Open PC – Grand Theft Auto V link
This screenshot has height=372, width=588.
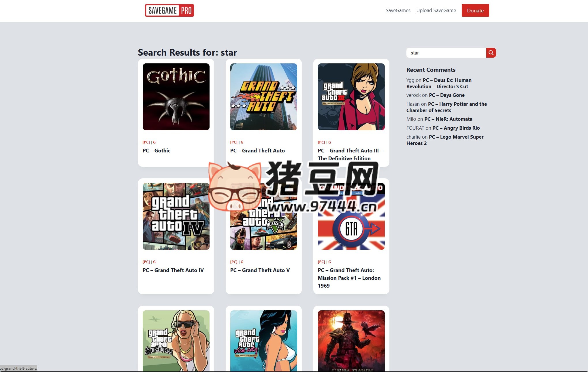[x=260, y=270]
